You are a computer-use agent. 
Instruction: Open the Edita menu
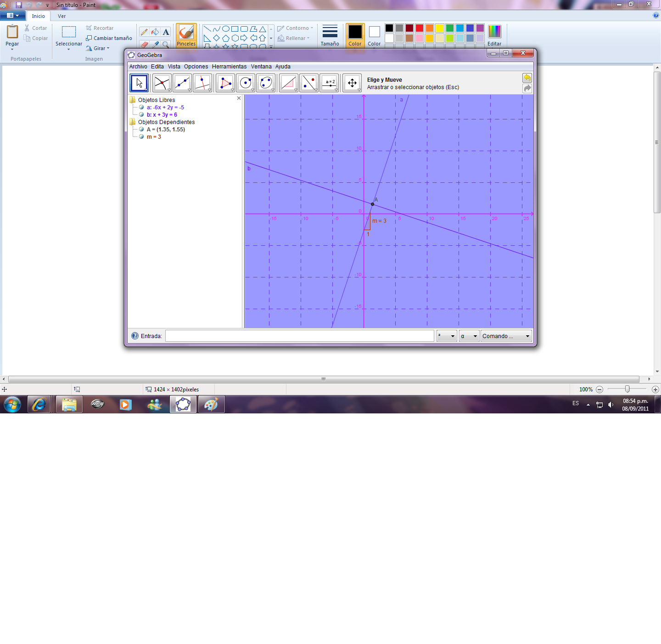pos(157,67)
